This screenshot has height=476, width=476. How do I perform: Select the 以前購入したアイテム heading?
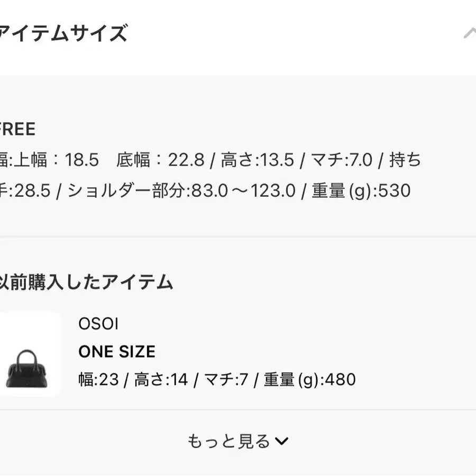86,282
